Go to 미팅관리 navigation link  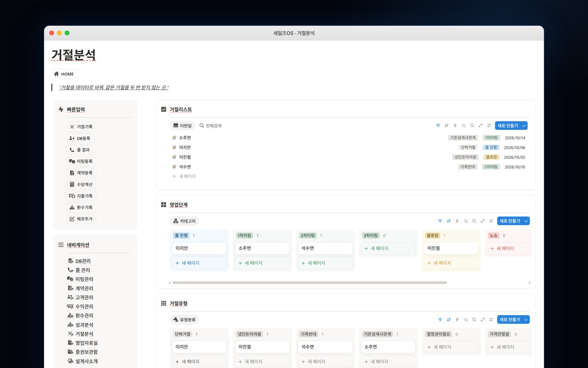click(x=80, y=279)
